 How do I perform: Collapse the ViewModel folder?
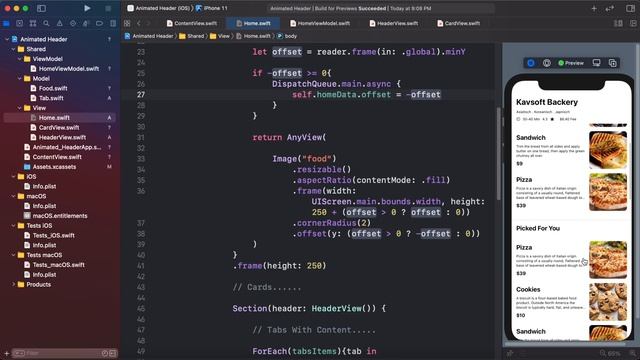pyautogui.click(x=19, y=59)
